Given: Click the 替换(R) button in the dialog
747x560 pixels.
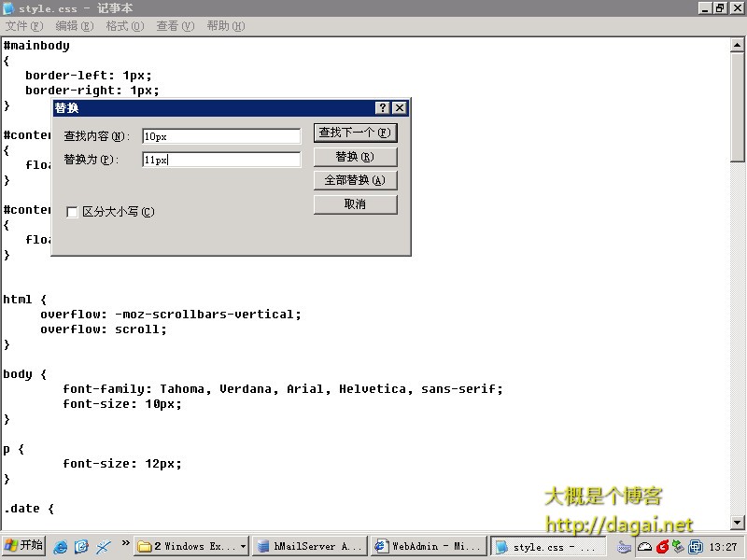Looking at the screenshot, I should click(355, 157).
